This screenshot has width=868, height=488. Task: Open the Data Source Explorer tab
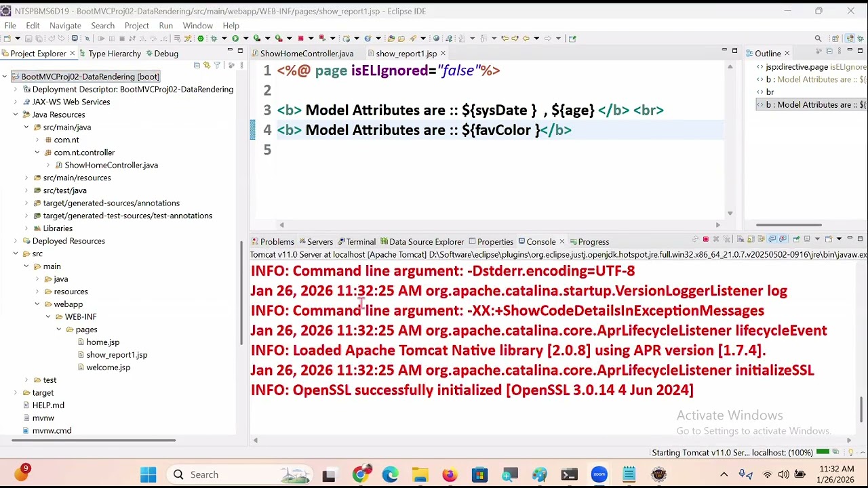click(x=422, y=241)
